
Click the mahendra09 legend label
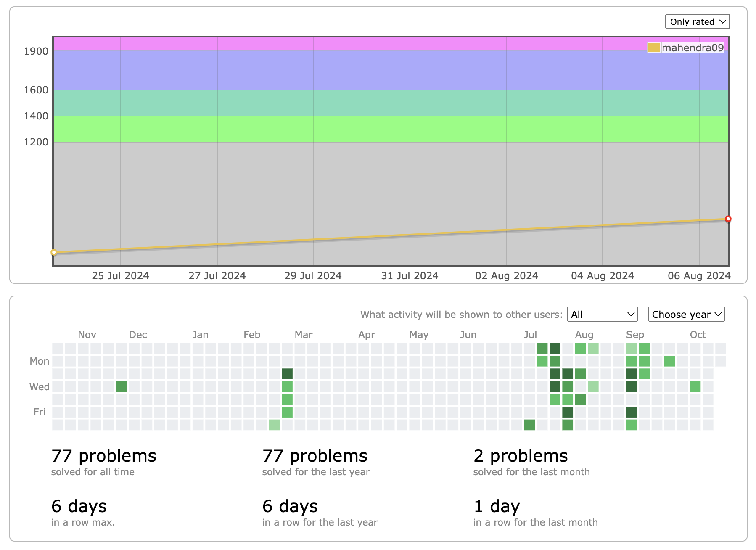click(x=693, y=48)
